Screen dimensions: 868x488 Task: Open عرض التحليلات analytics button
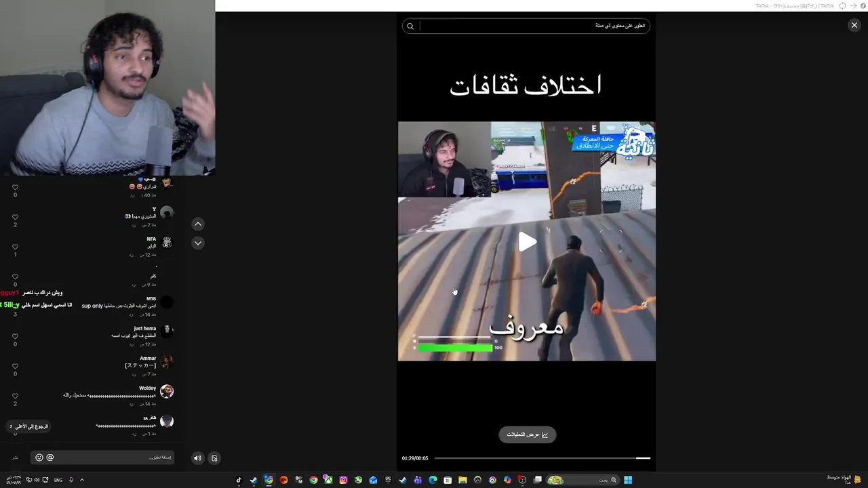(527, 434)
